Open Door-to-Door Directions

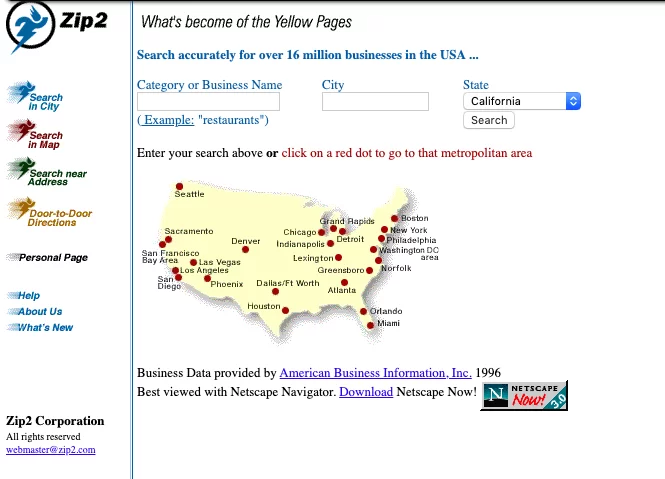click(50, 213)
